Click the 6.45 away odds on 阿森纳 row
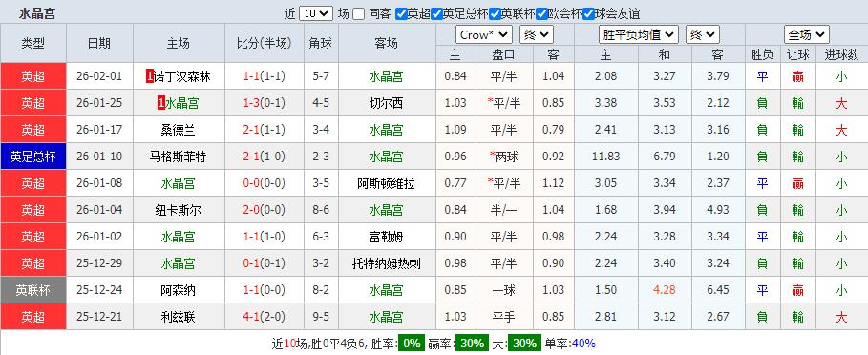This screenshot has width=868, height=355. (718, 290)
